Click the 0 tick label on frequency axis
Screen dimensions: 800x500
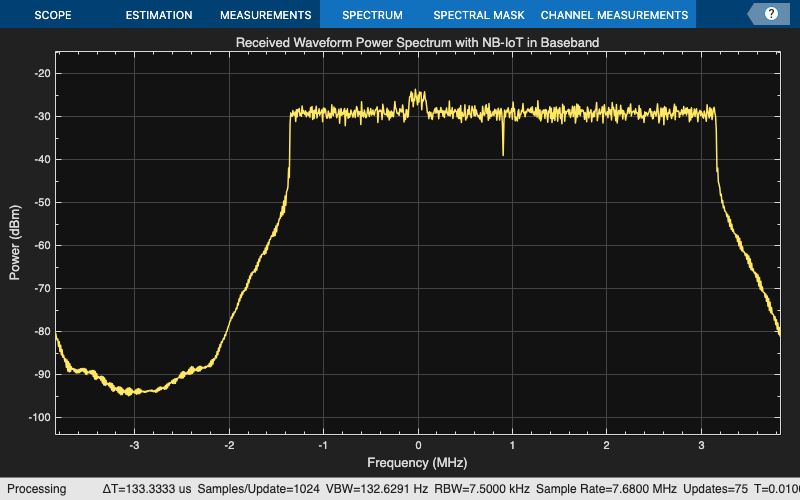[x=418, y=445]
